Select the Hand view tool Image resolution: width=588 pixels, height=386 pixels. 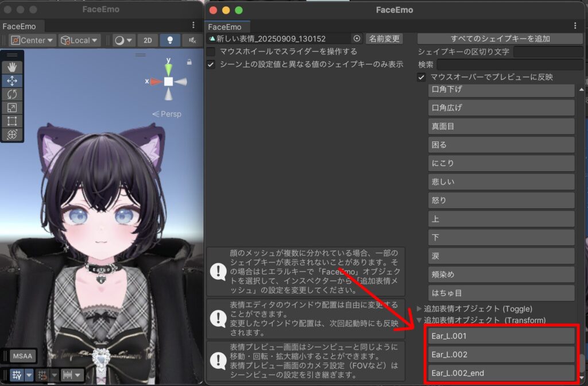12,68
